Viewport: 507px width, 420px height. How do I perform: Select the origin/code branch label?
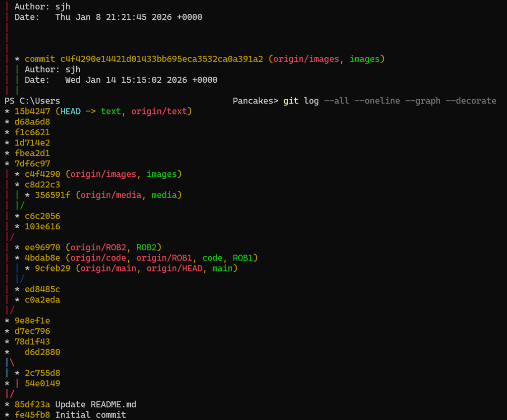(x=101, y=258)
